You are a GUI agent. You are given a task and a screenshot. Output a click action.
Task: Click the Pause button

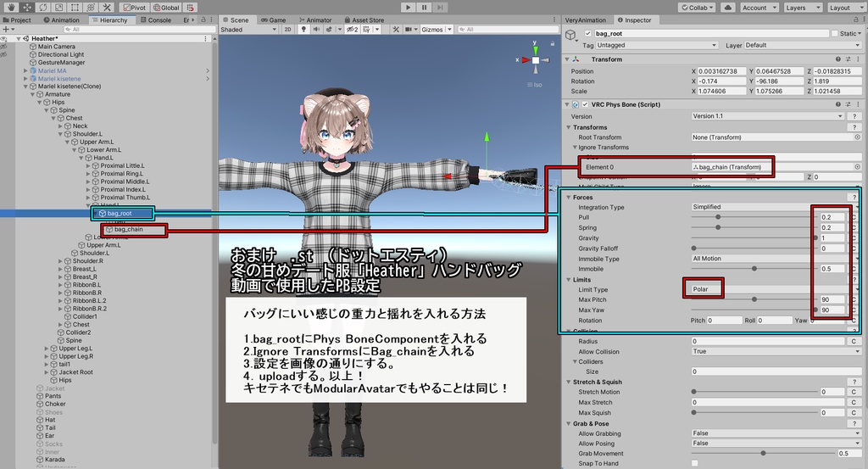425,7
